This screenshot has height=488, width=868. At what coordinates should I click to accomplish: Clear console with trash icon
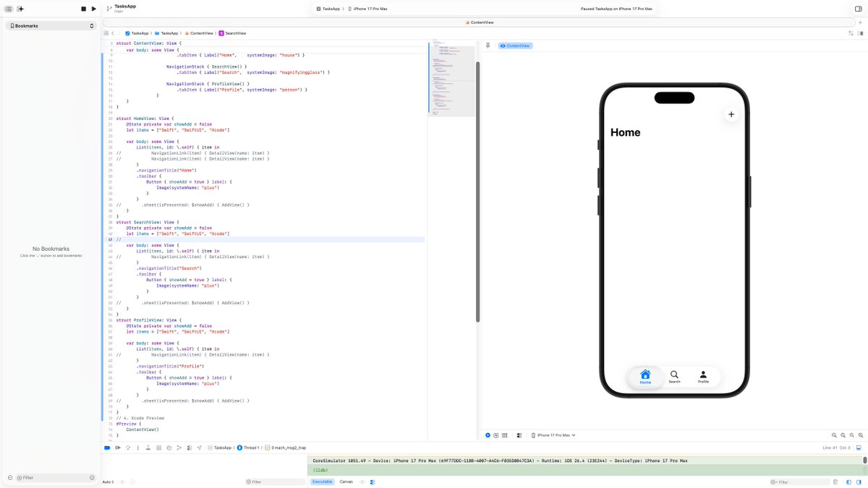835,481
